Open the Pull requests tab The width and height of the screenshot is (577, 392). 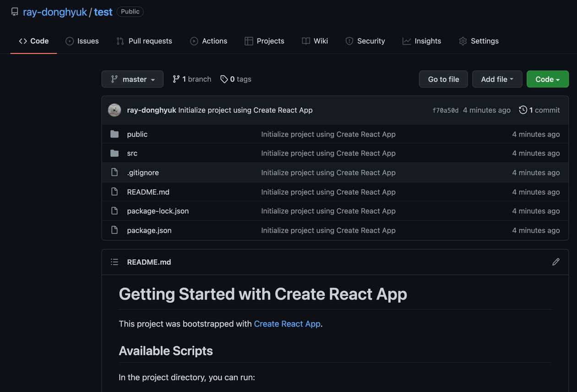click(144, 41)
